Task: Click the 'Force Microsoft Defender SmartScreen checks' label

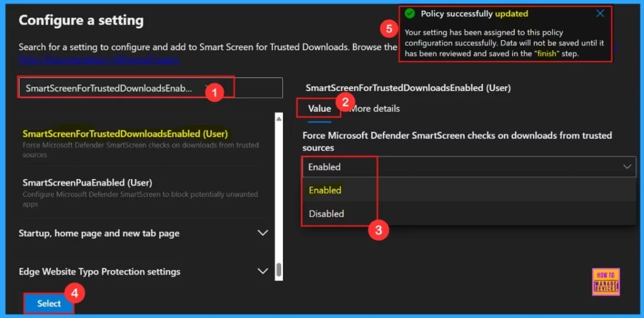Action: coord(457,141)
